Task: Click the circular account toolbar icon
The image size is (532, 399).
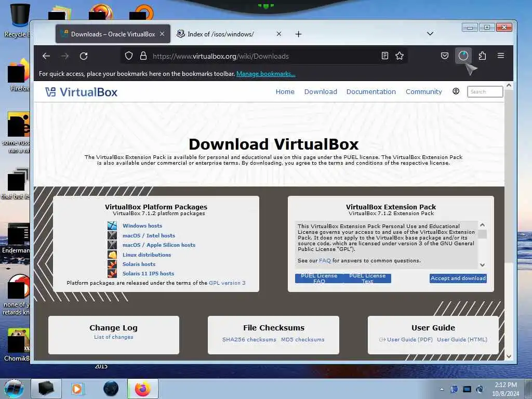Action: 463,56
